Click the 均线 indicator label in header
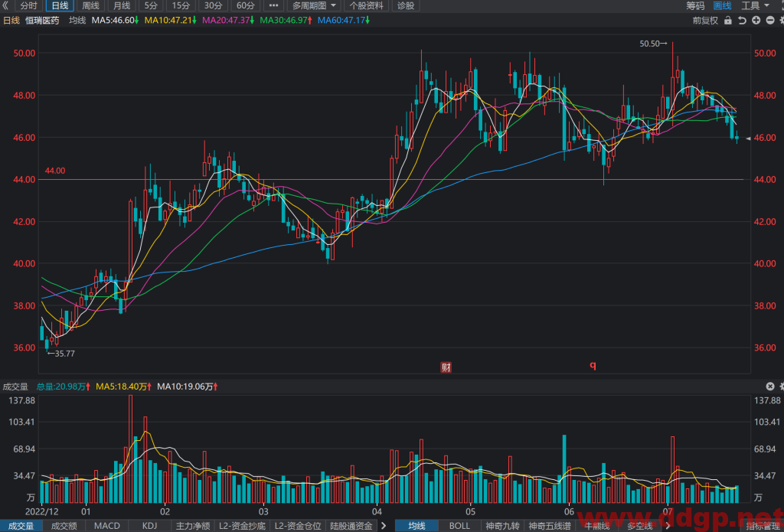Viewport: 784px width, 532px height. [x=77, y=21]
